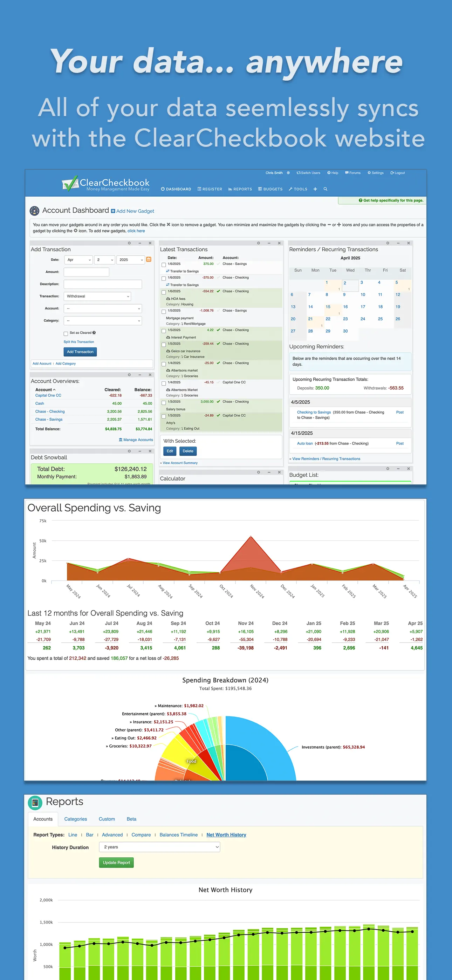Click the Update Report button
Screen dimensions: 452x980
(116, 863)
